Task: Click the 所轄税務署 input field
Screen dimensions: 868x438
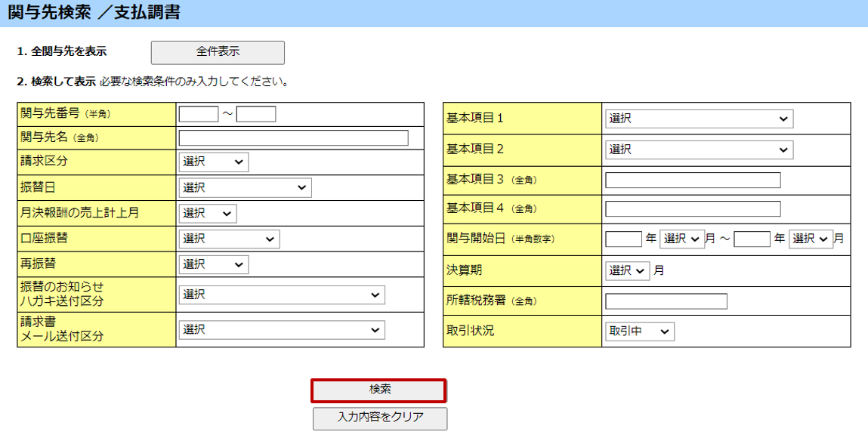Action: pos(666,301)
